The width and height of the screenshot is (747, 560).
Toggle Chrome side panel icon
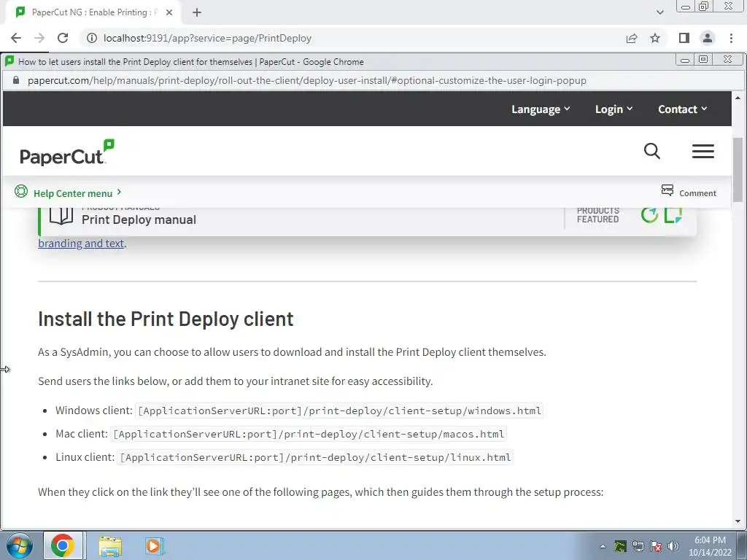(684, 38)
